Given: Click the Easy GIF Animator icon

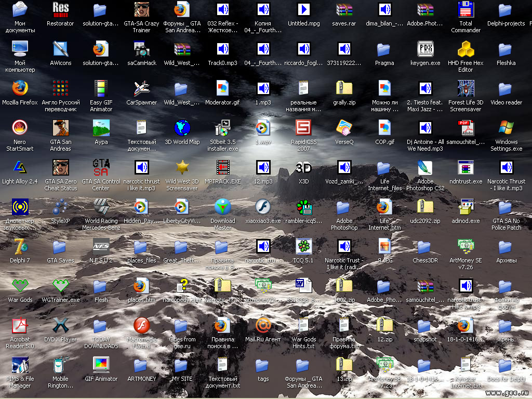Looking at the screenshot, I should (101, 88).
